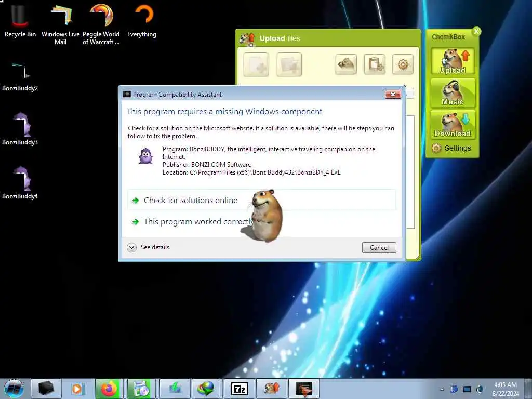
Task: Expand See details in compatibility dialog
Action: (x=148, y=247)
